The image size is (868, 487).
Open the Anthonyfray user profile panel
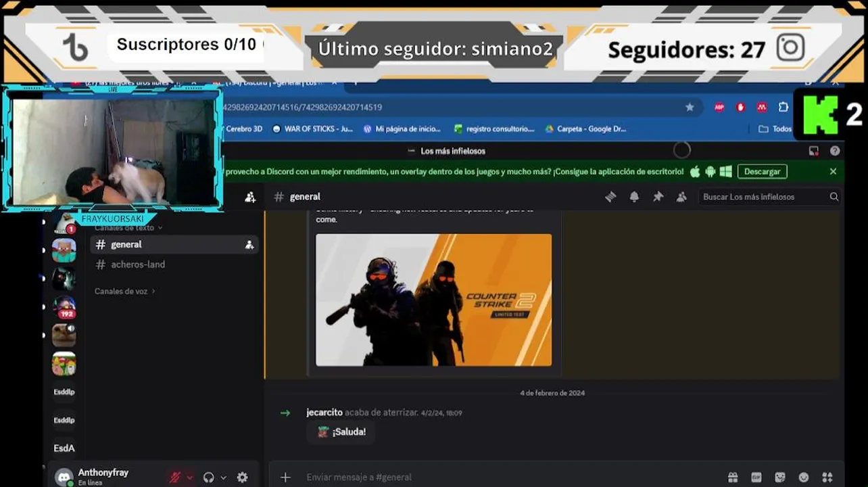tap(101, 478)
